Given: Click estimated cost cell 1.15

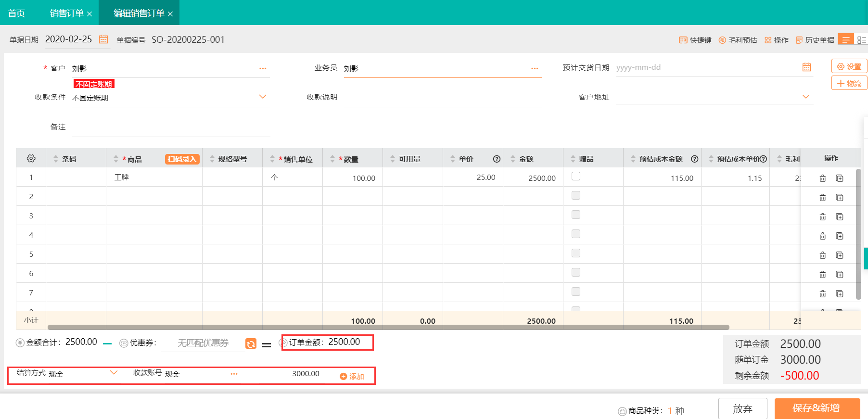Looking at the screenshot, I should pyautogui.click(x=735, y=178).
